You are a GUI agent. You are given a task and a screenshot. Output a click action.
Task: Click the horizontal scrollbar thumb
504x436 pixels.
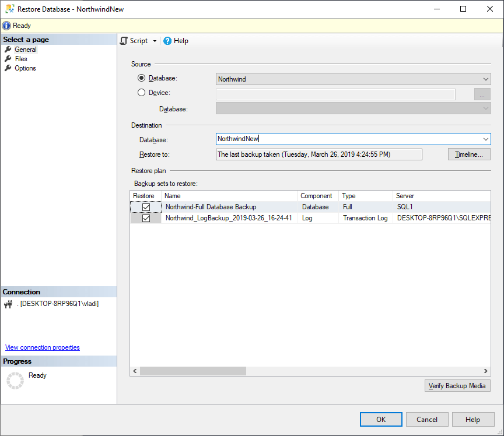(x=193, y=371)
